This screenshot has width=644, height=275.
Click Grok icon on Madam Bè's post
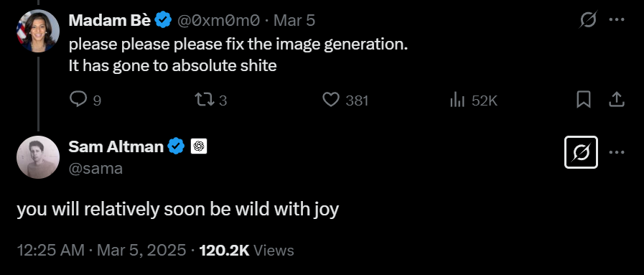[x=588, y=19]
